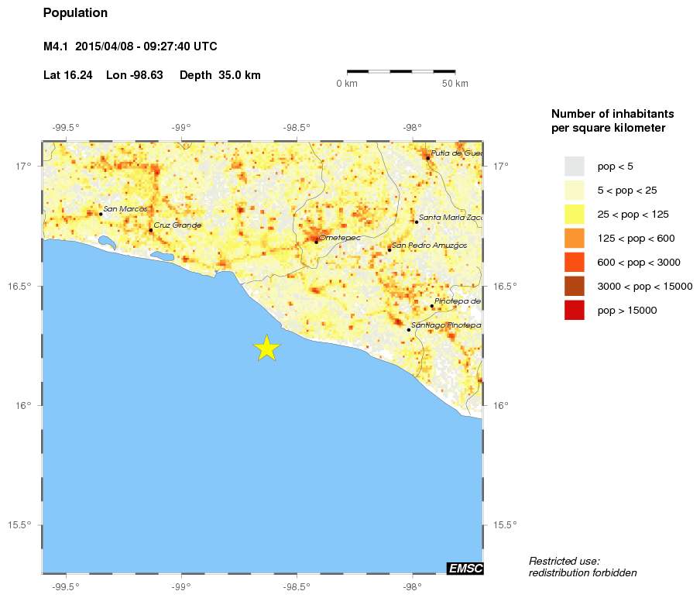Click the 50 km scale bar
Screen dimensions: 700x598
[x=400, y=71]
